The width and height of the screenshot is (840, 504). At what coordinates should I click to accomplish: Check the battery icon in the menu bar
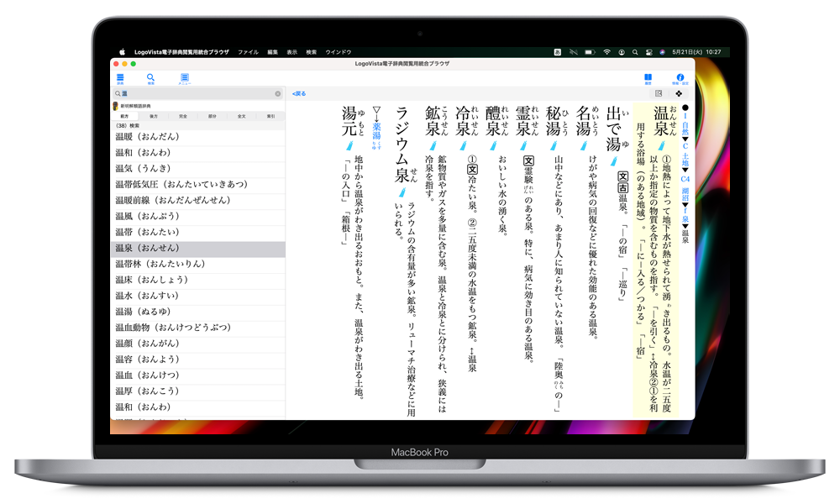coord(590,52)
